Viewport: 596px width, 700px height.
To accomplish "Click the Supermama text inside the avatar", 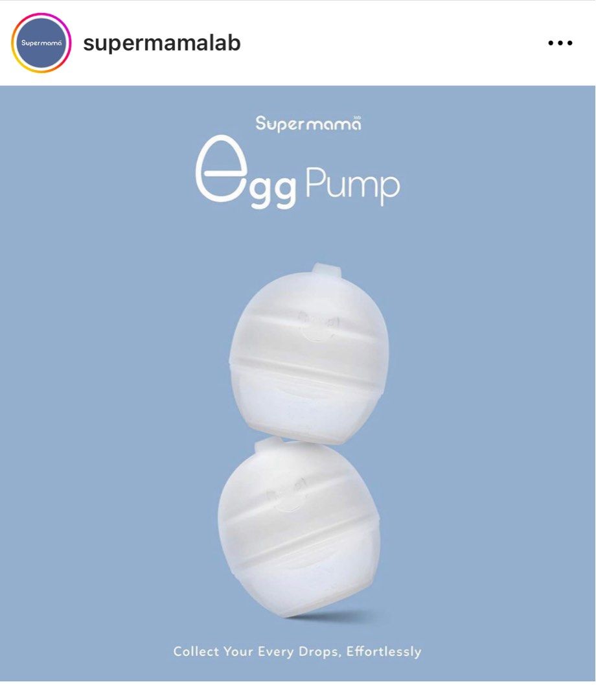I will point(41,43).
